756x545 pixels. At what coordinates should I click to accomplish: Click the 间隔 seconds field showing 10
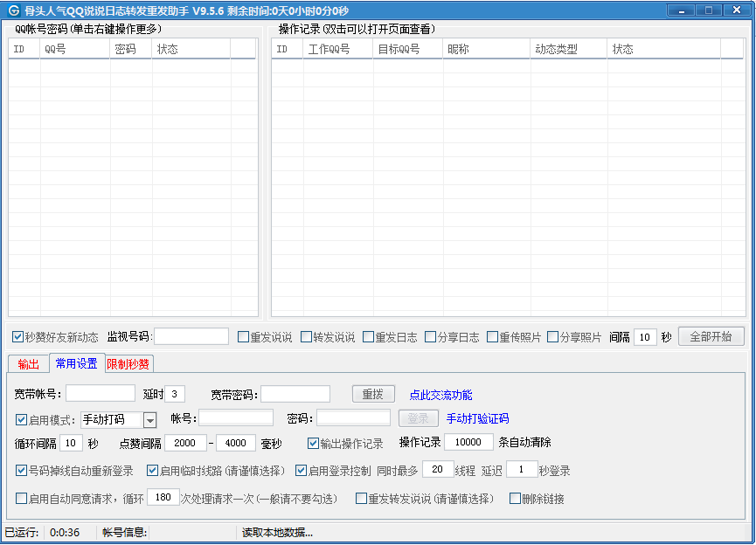(x=645, y=337)
